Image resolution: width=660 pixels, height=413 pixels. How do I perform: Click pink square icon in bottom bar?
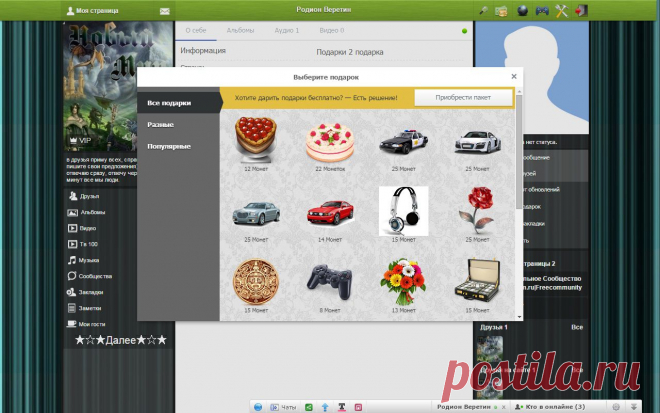point(358,407)
